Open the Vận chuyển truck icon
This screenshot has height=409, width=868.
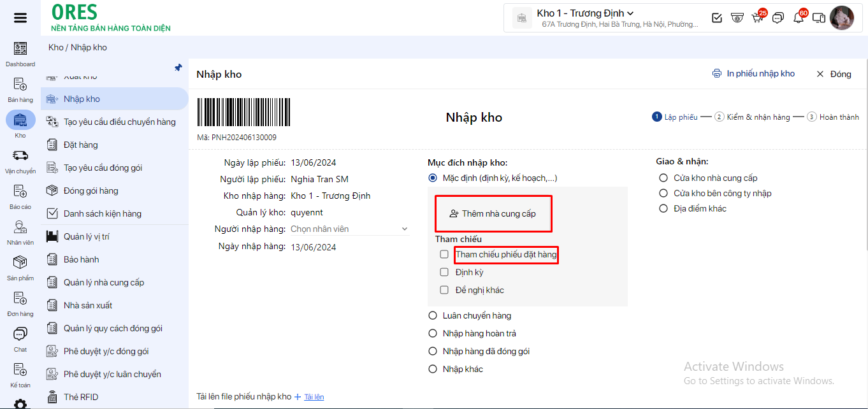coord(20,156)
